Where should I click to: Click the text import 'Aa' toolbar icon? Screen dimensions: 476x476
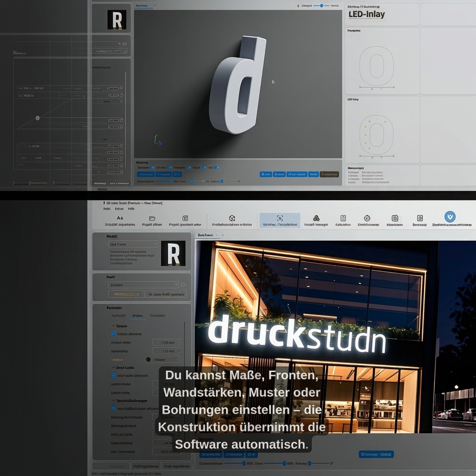click(120, 218)
